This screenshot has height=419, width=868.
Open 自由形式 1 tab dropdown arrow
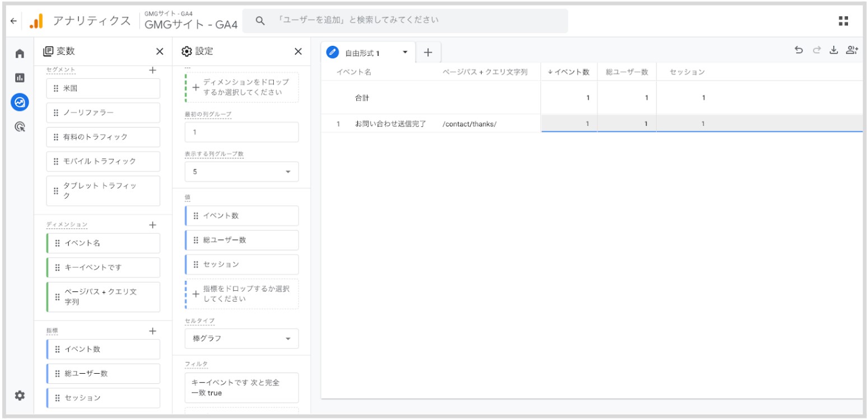[405, 53]
